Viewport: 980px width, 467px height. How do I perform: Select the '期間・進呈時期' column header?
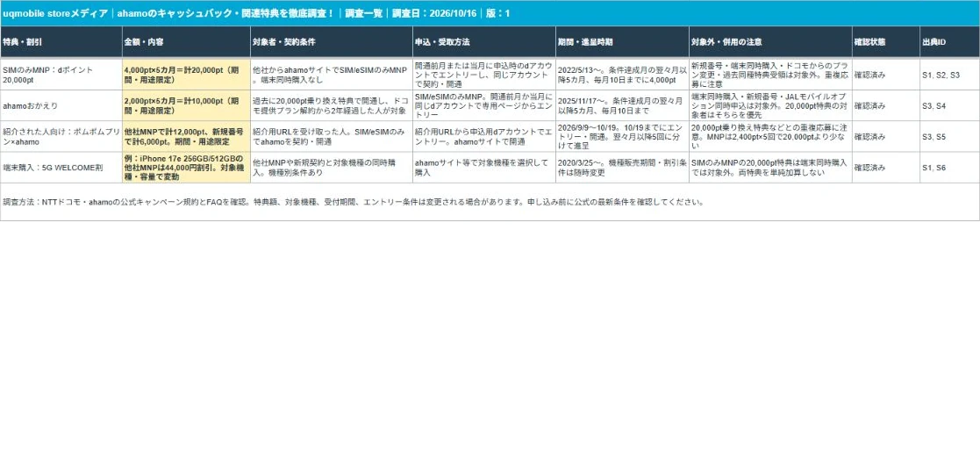622,42
